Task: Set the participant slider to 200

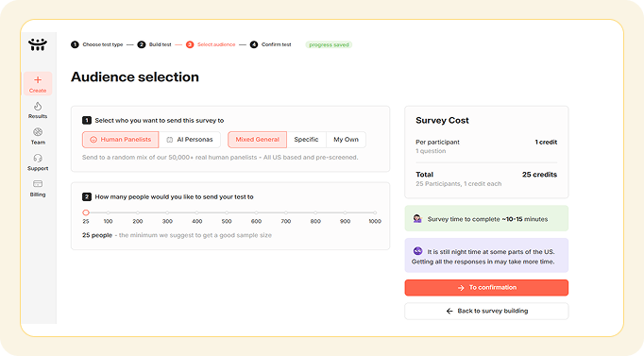Action: [138, 212]
